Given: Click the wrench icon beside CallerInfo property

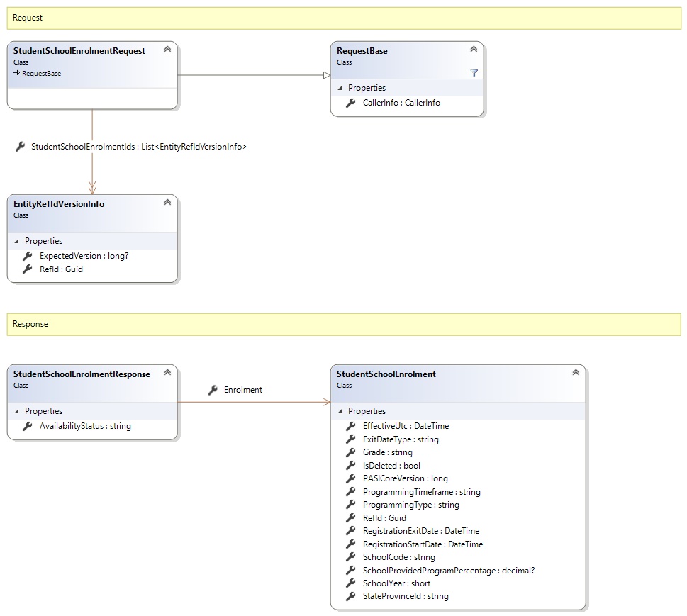Looking at the screenshot, I should coord(350,103).
